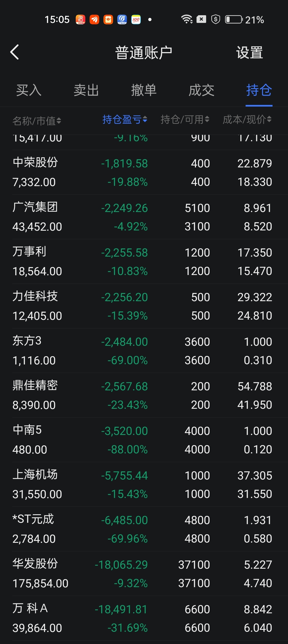Tap the blue GF securities notification icon

coord(122,19)
